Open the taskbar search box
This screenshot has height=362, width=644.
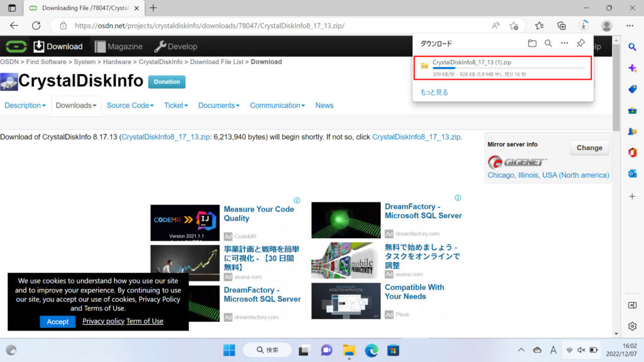pyautogui.click(x=267, y=350)
